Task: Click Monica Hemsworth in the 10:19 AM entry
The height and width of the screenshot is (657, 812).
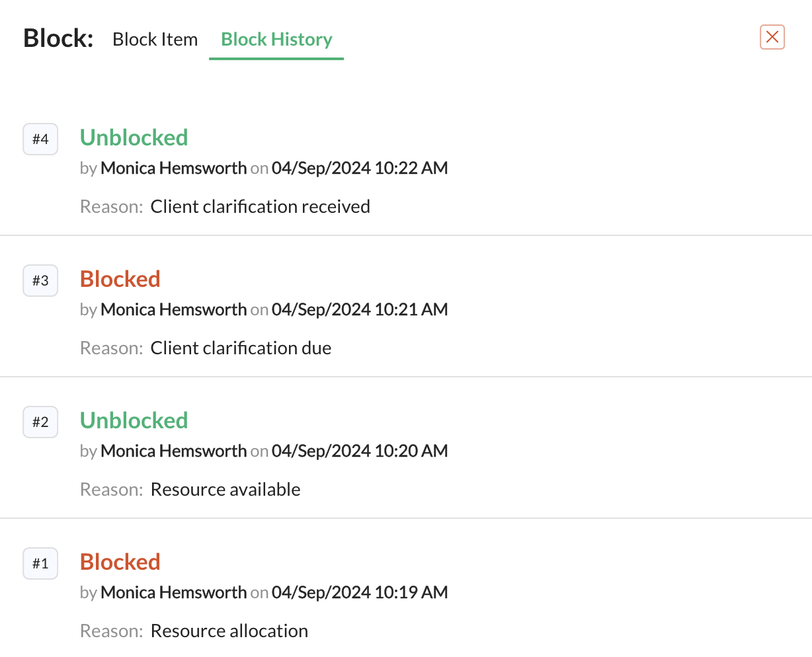Action: click(x=173, y=593)
